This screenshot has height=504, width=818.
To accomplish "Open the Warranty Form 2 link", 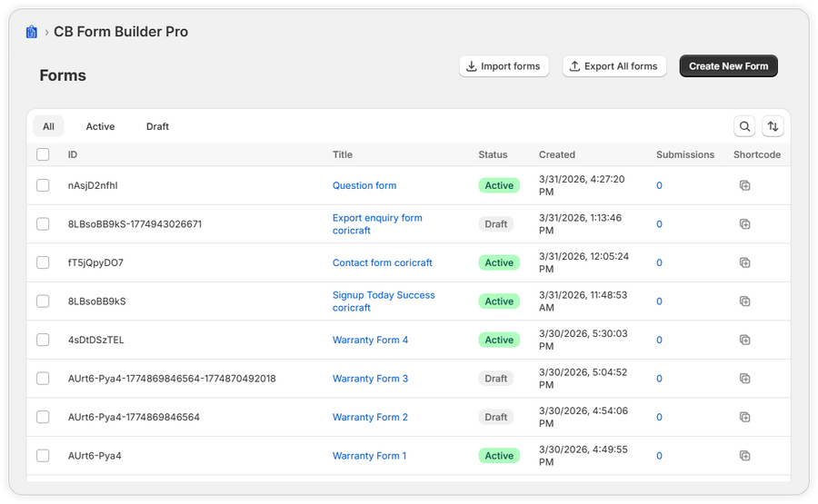I will (371, 417).
